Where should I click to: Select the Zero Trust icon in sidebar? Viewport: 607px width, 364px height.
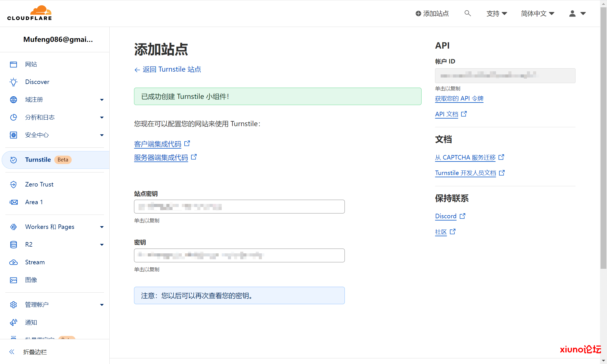(13, 184)
